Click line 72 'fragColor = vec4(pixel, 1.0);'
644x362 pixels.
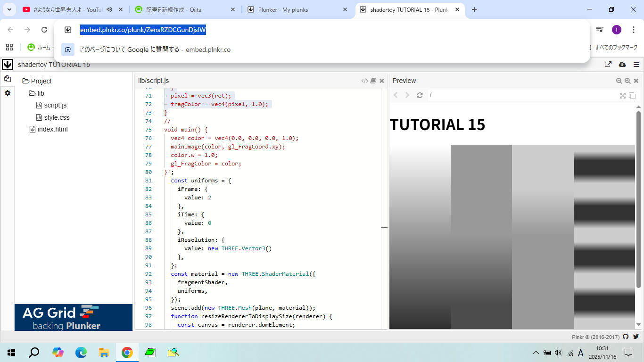(219, 104)
